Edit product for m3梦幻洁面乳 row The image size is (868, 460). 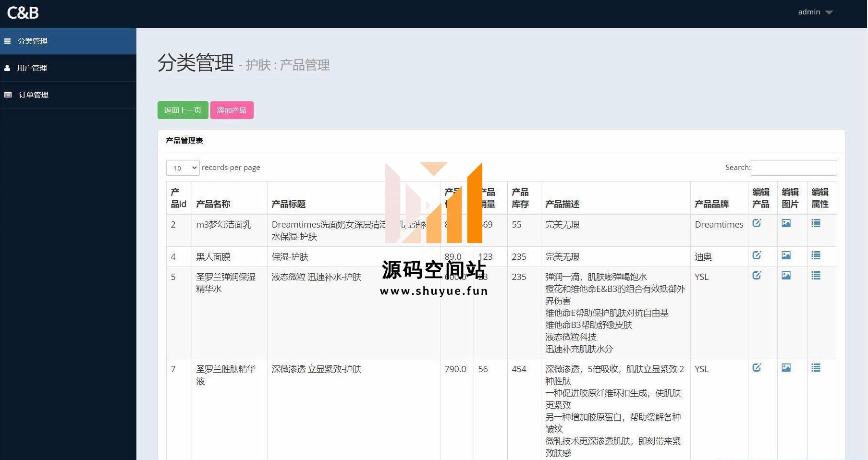pos(757,223)
